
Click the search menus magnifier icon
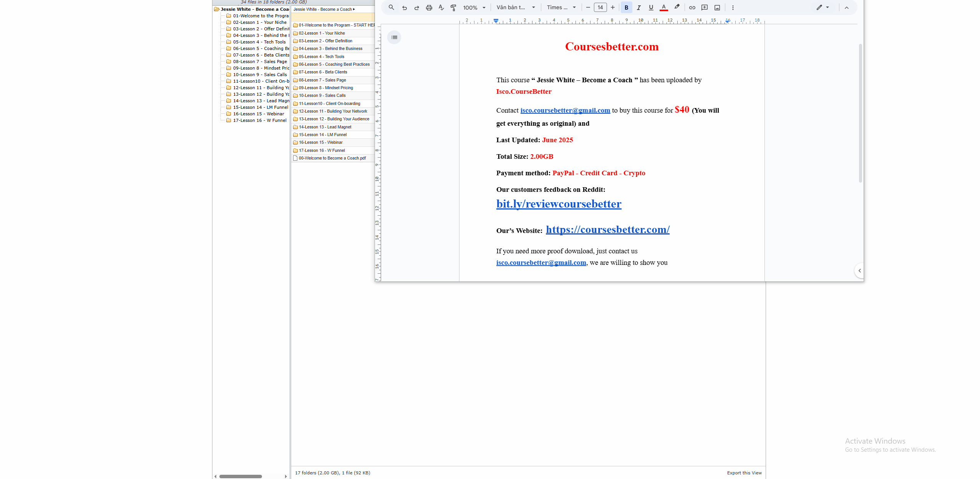[391, 7]
